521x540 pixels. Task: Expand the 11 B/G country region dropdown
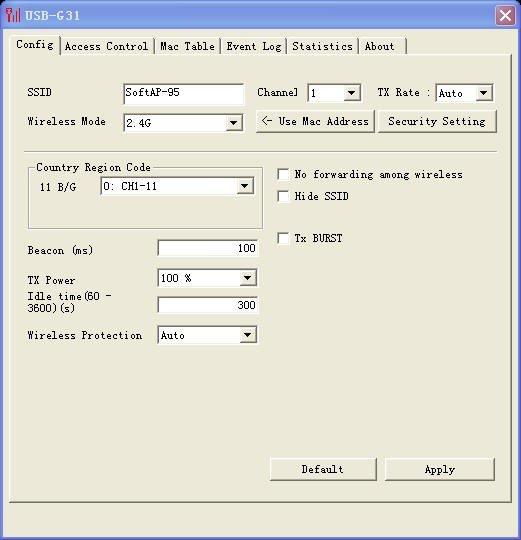click(x=178, y=186)
